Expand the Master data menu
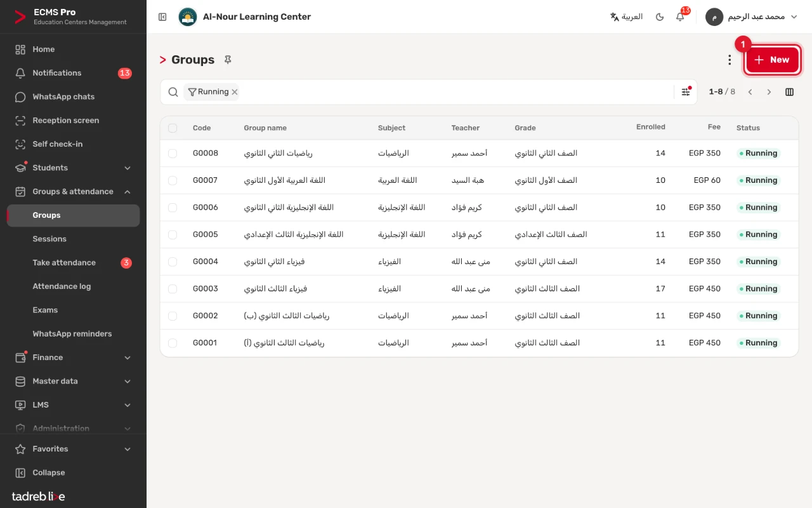This screenshot has height=508, width=812. (73, 381)
